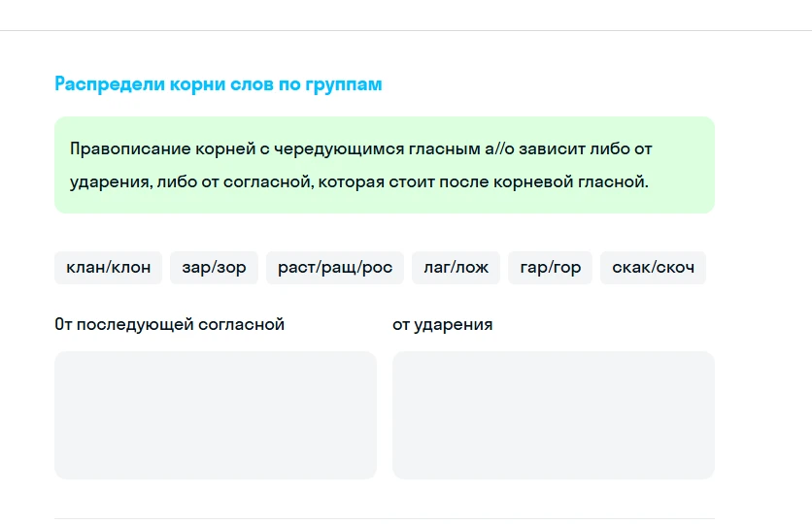Select the клан/клон root chip
Screen dimensions: 812x524
108,268
